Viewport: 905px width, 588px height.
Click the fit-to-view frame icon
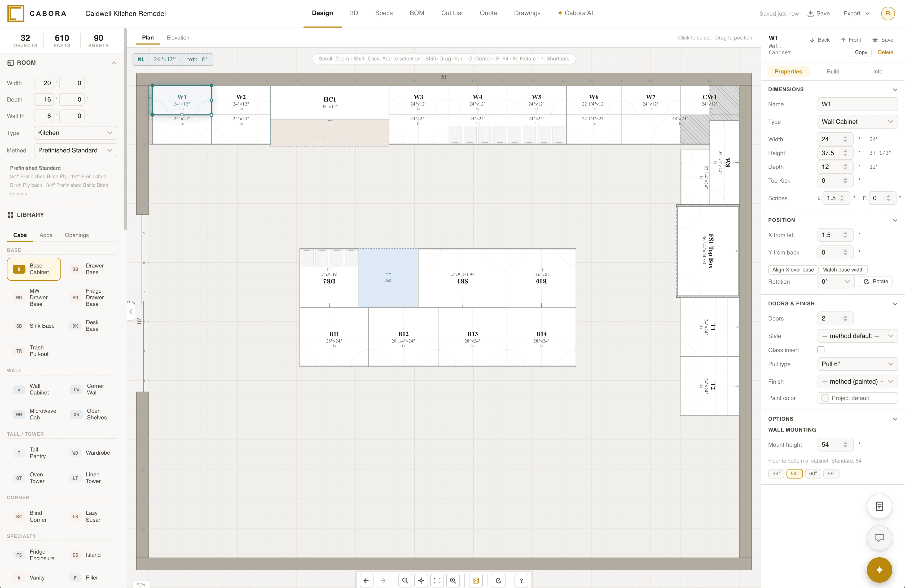pyautogui.click(x=437, y=580)
